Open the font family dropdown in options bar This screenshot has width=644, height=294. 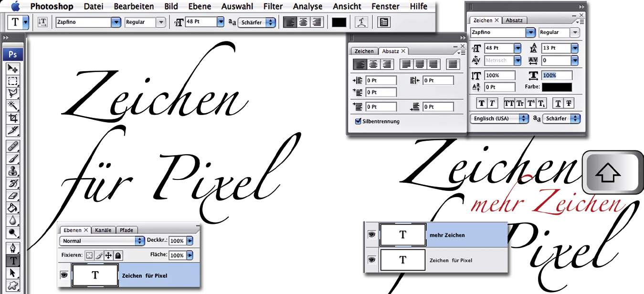[116, 22]
